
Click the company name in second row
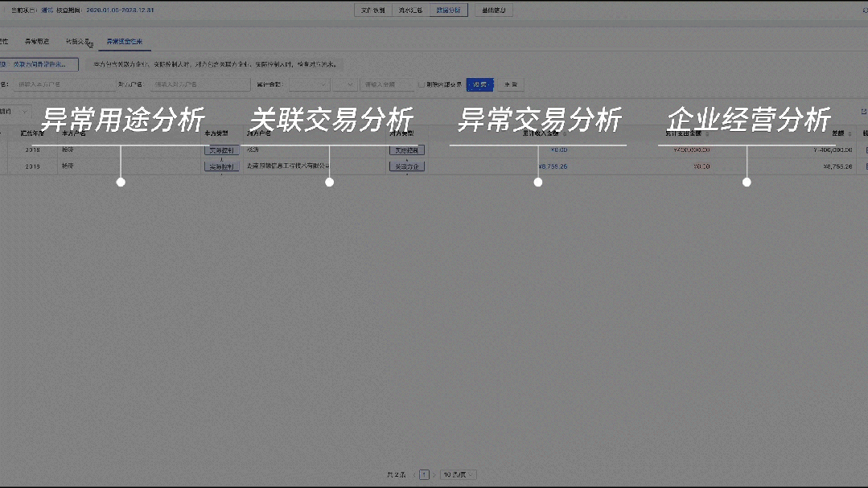(x=288, y=166)
